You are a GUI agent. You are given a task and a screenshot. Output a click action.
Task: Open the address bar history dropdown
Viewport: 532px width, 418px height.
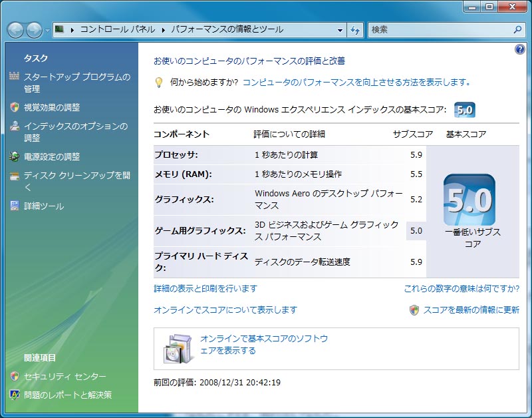pyautogui.click(x=340, y=30)
